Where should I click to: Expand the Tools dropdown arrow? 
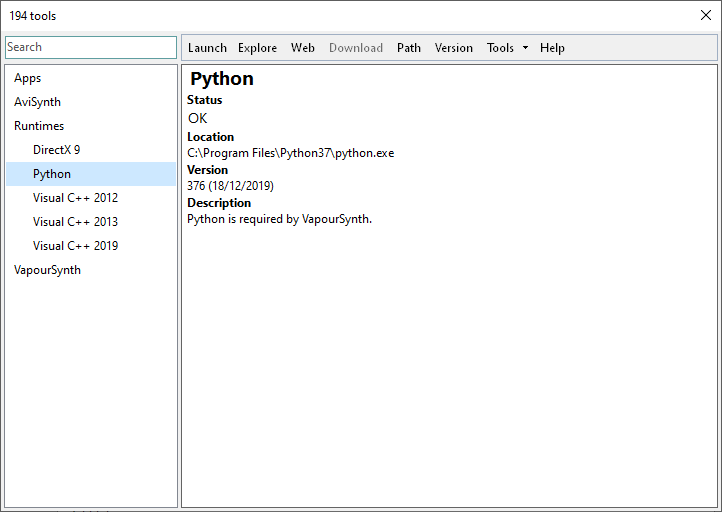[x=525, y=48]
